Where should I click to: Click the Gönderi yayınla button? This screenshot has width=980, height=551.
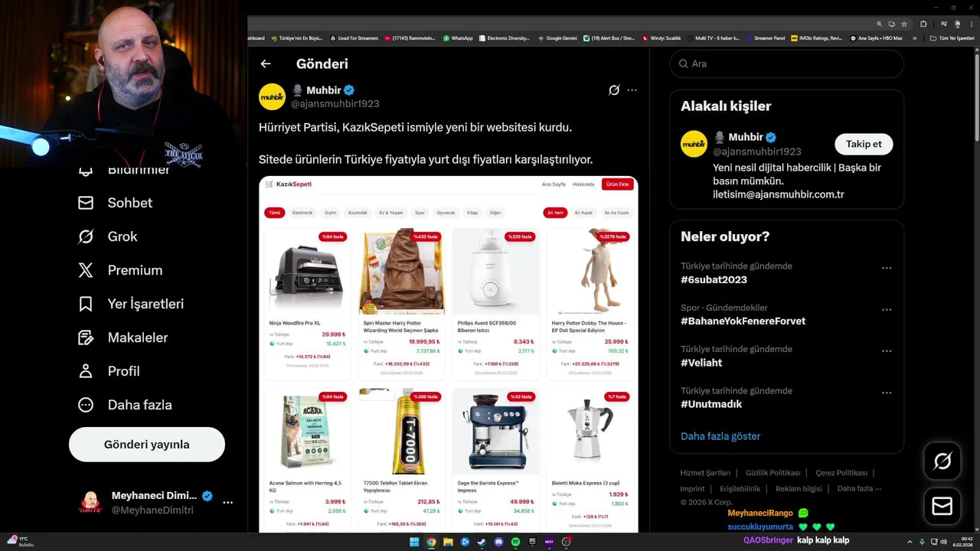tap(147, 445)
